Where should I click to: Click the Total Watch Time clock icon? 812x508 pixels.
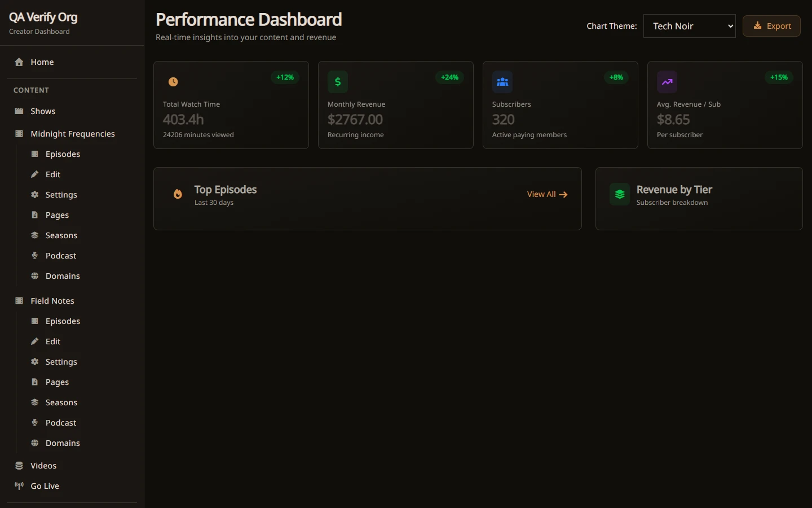(x=173, y=82)
